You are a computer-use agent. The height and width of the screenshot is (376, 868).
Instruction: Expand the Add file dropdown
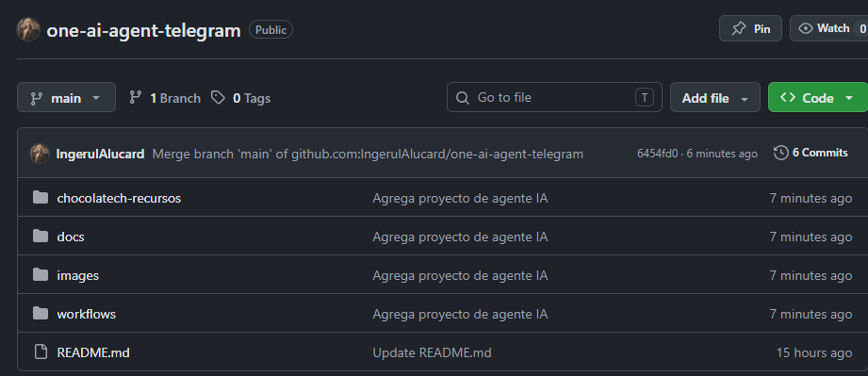[714, 97]
